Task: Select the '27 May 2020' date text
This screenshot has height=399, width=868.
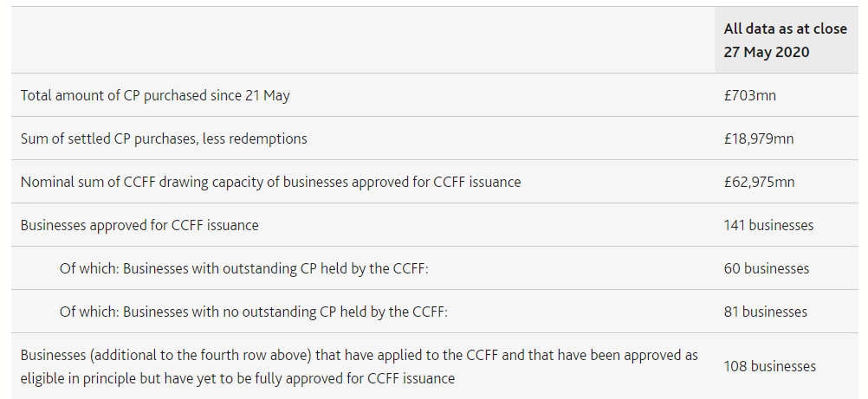Action: point(766,52)
